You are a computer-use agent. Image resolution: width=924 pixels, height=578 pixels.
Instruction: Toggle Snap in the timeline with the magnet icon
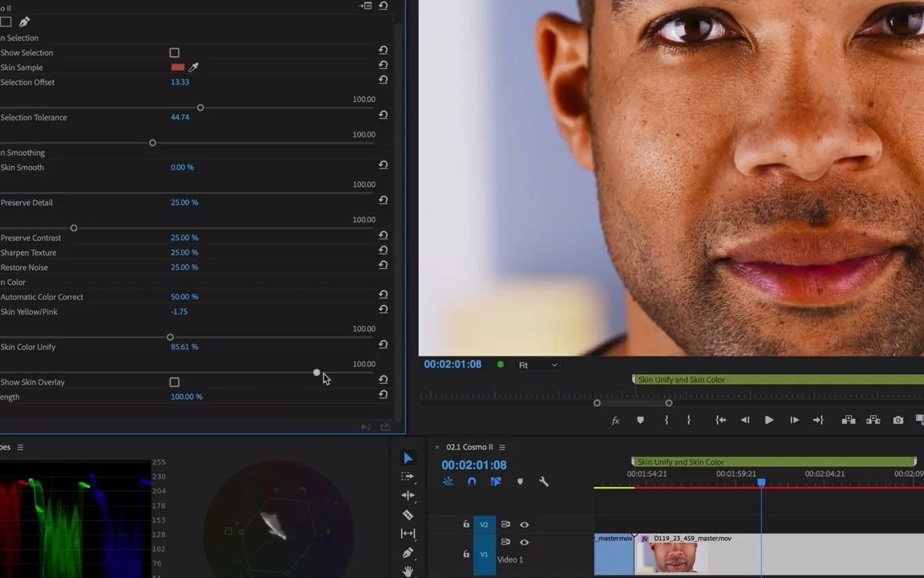pyautogui.click(x=472, y=482)
